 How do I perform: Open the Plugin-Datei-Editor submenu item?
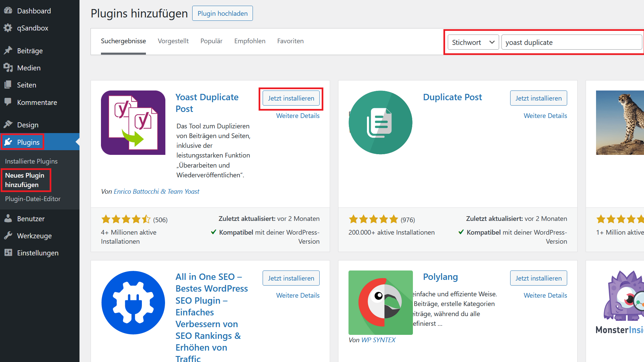(x=33, y=199)
